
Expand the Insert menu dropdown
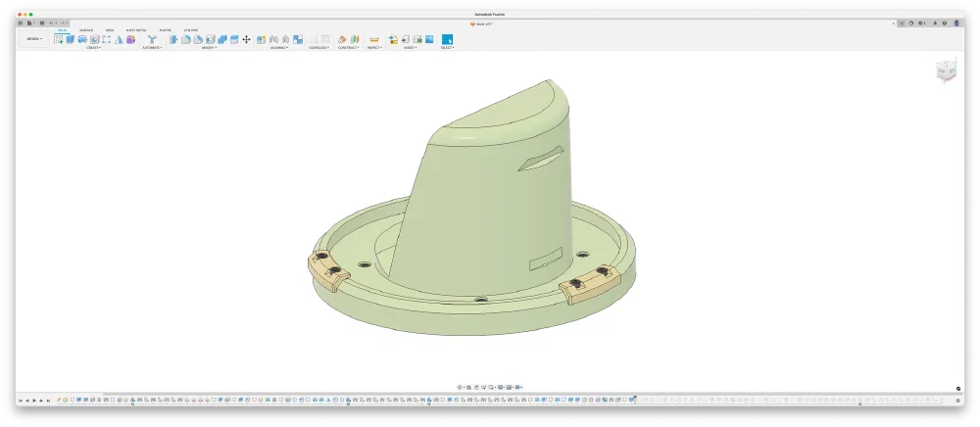coord(410,47)
